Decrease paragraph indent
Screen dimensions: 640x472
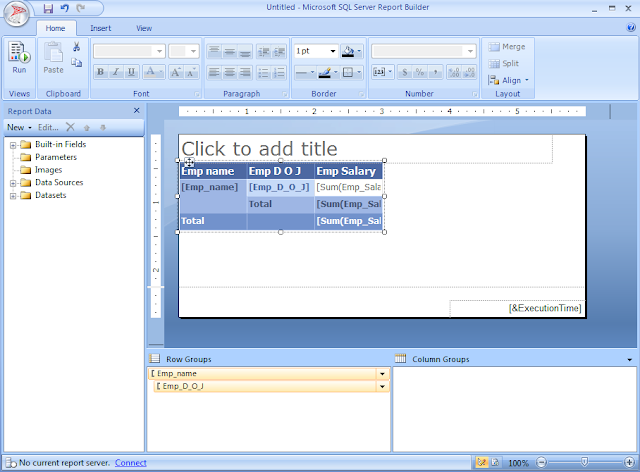pos(264,51)
